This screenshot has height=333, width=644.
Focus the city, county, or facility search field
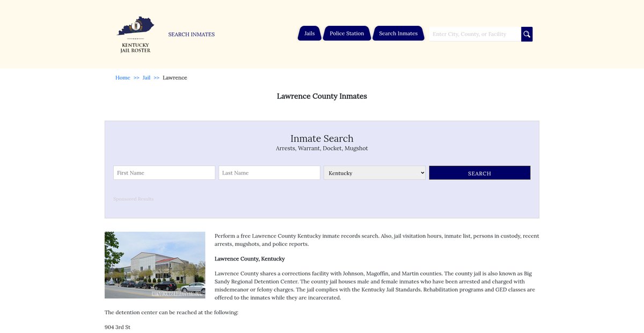[x=474, y=34]
